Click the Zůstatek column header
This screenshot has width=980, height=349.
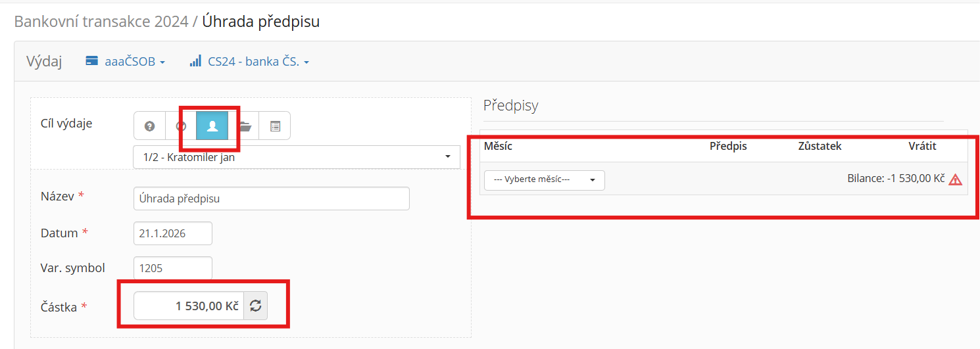point(820,146)
